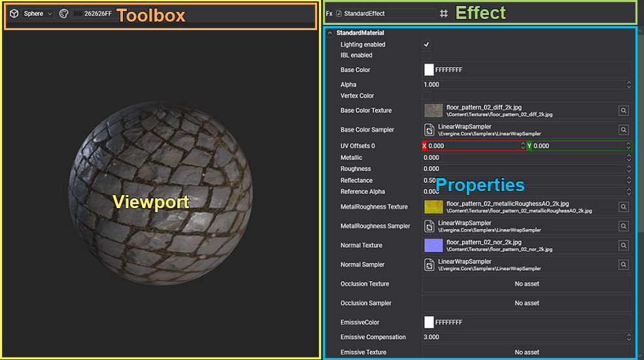Image resolution: width=644 pixels, height=360 pixels.
Task: Browse for the Base Color Texture asset
Action: pyautogui.click(x=624, y=111)
